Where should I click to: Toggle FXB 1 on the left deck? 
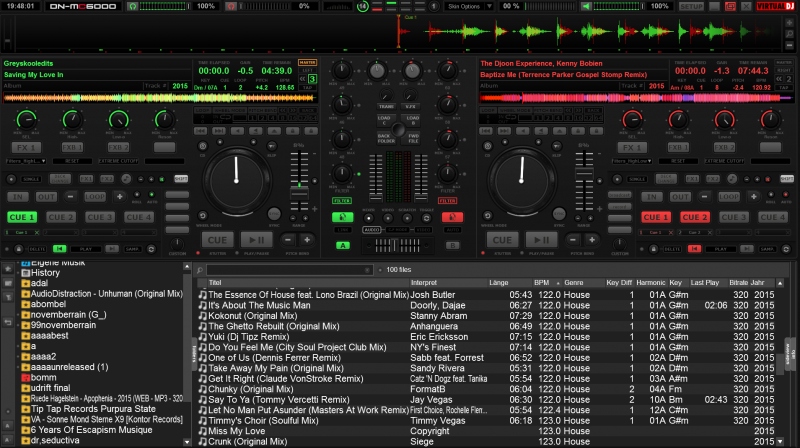pos(72,147)
